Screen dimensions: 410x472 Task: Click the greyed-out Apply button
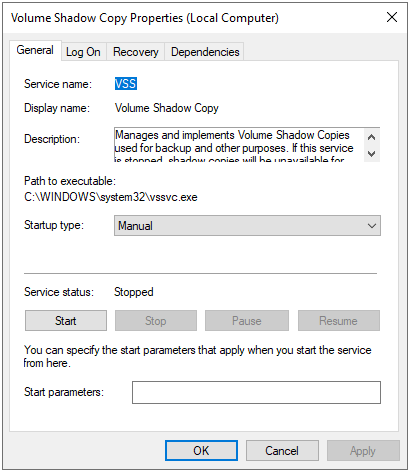(363, 451)
